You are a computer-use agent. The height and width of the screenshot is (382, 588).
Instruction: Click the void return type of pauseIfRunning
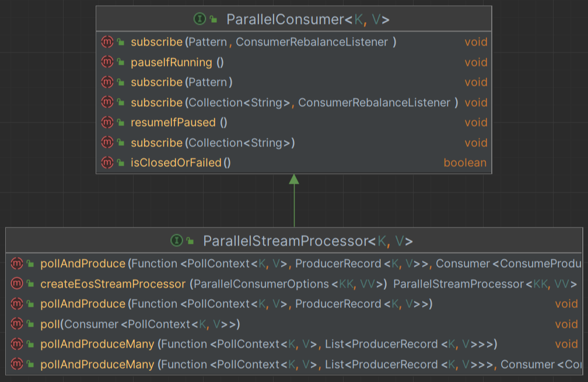pyautogui.click(x=476, y=62)
